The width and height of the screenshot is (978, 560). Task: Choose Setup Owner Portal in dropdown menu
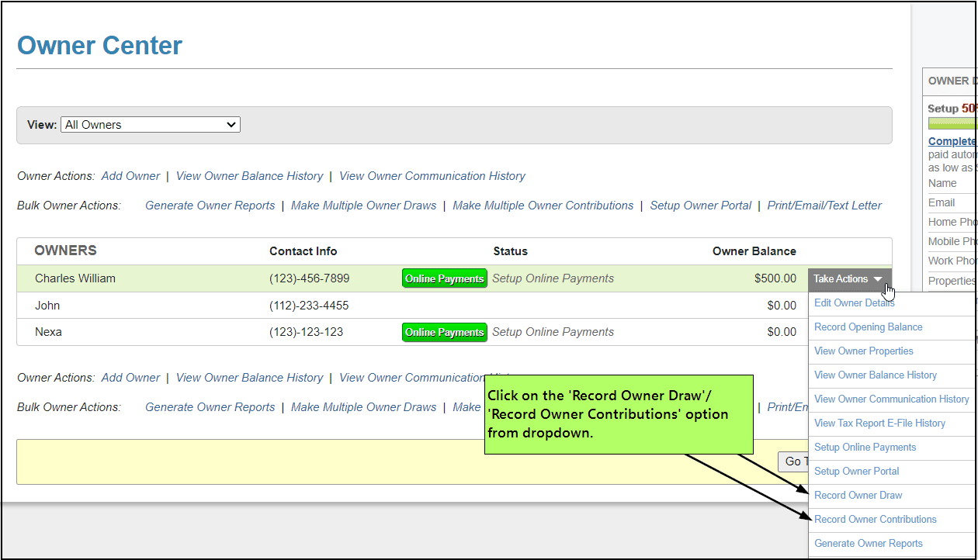[856, 472]
